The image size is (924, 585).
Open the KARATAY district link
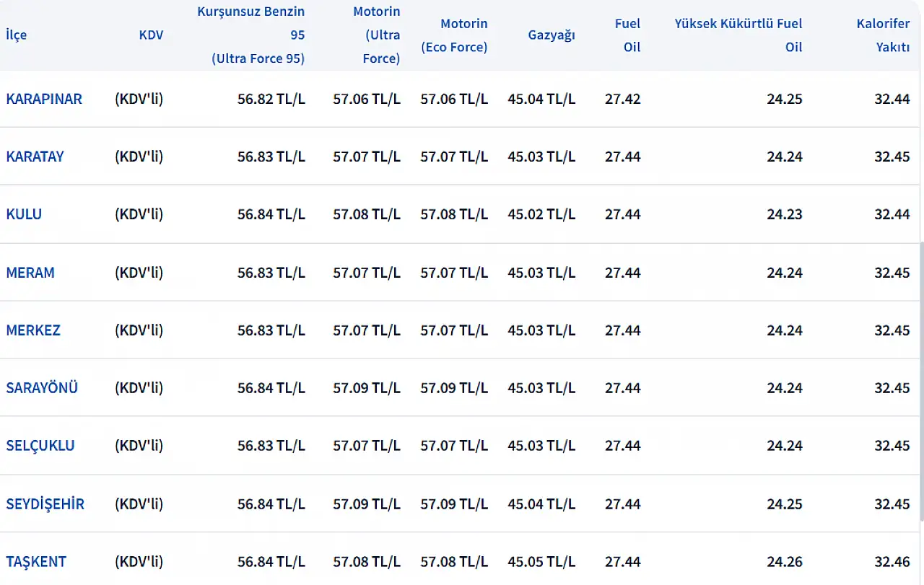pos(35,157)
